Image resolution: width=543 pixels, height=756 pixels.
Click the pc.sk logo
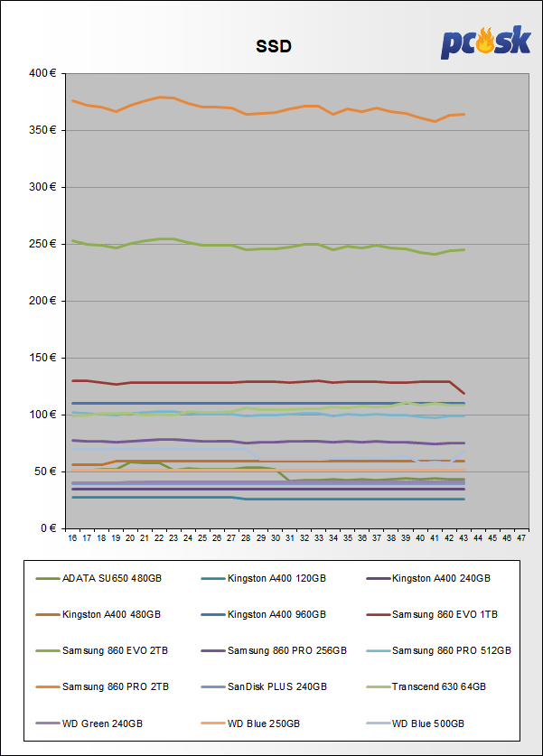tap(485, 42)
